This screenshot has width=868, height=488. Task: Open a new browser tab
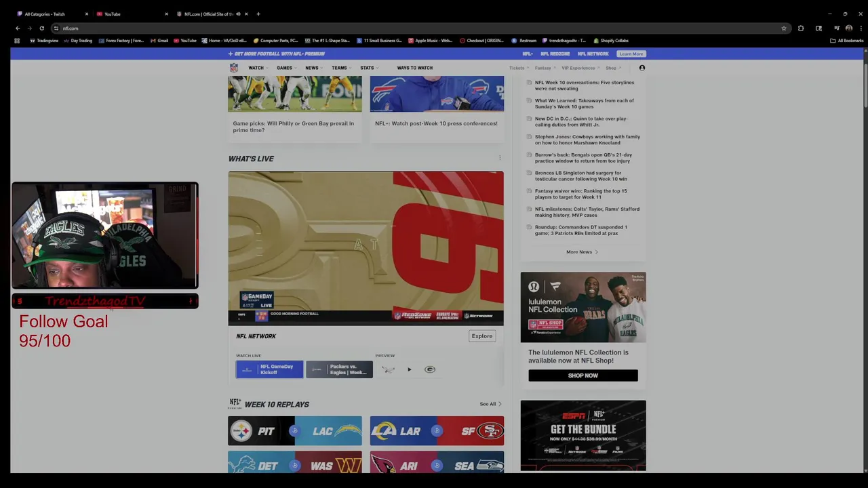click(x=258, y=14)
